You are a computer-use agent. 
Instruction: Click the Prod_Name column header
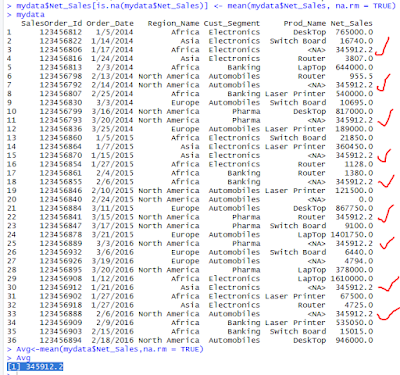click(x=305, y=24)
